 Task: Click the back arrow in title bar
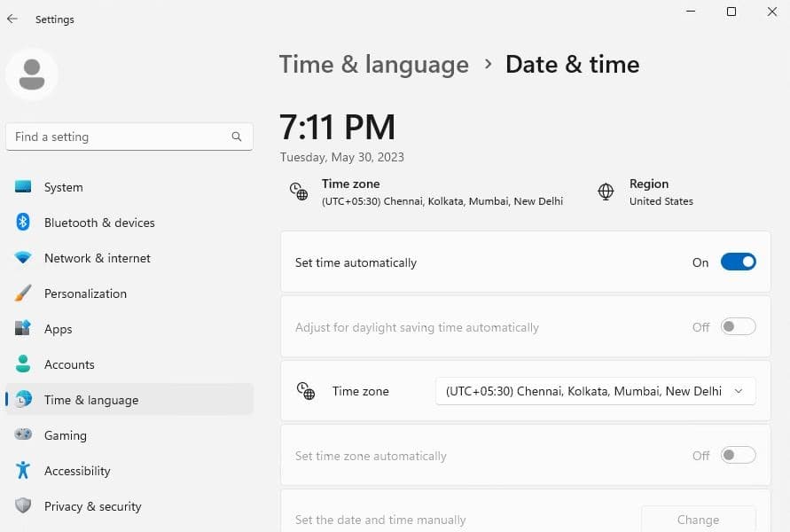pos(12,19)
